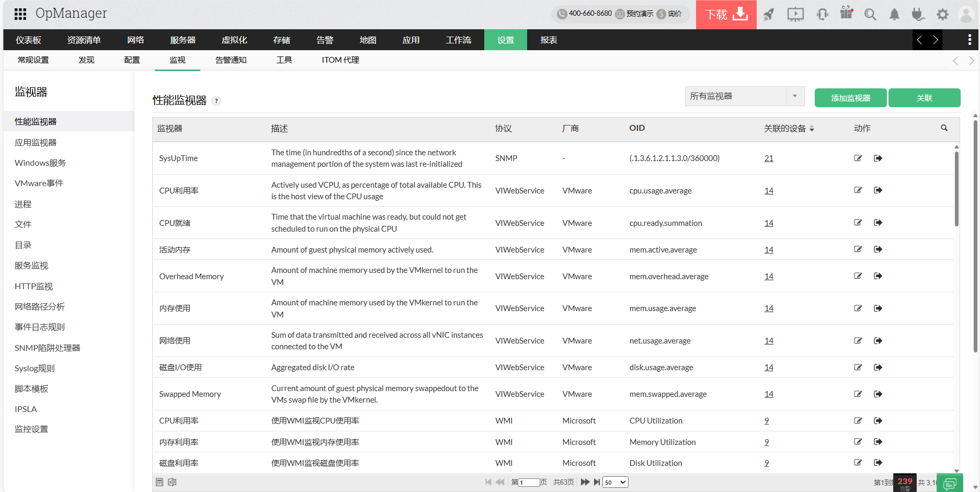
Task: Click the submenu right chevron
Action: pyautogui.click(x=972, y=61)
